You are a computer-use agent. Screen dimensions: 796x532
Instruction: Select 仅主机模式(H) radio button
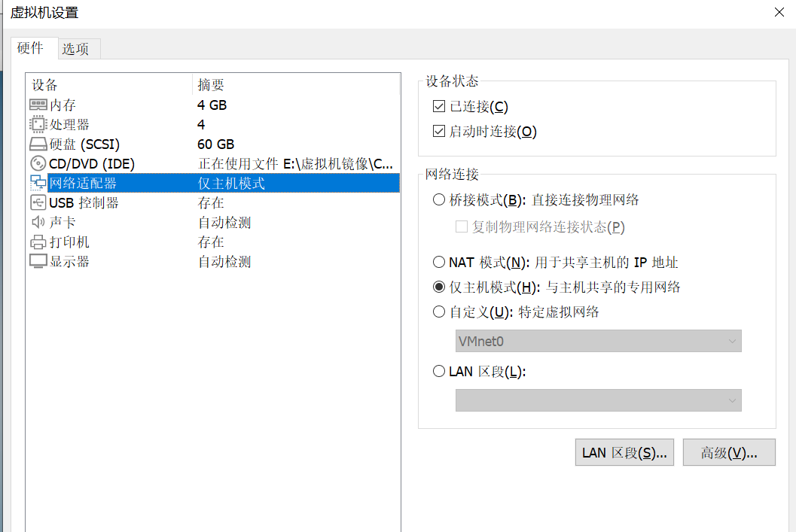click(439, 287)
